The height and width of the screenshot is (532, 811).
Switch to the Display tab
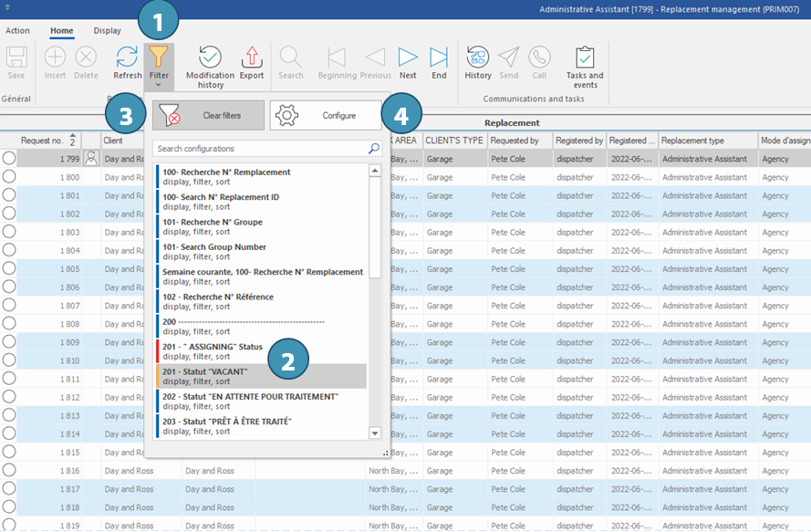[107, 30]
